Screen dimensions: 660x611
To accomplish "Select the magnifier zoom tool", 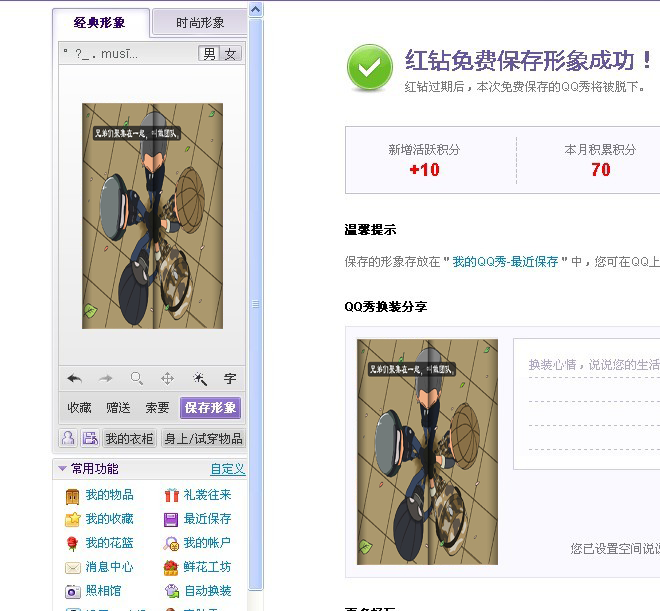I will 136,378.
